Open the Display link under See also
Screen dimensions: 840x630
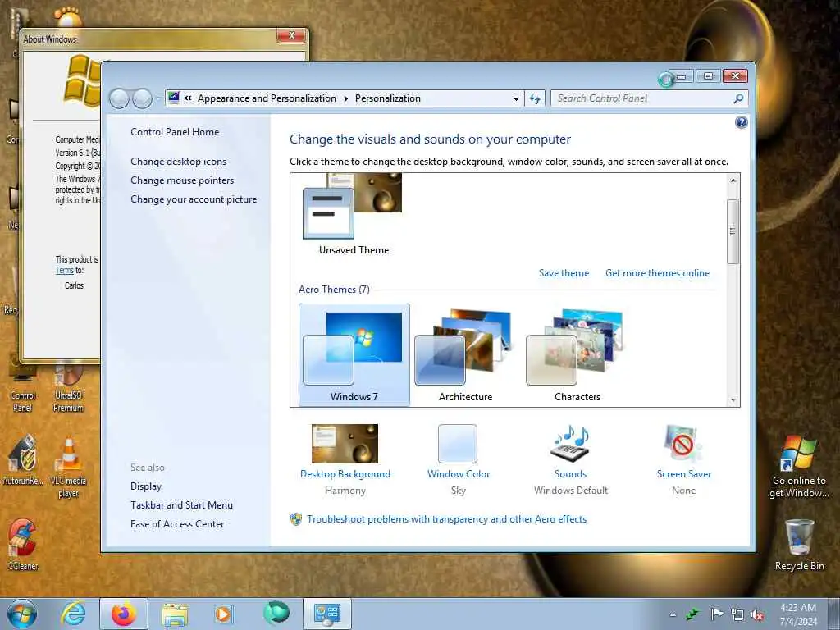click(x=146, y=486)
